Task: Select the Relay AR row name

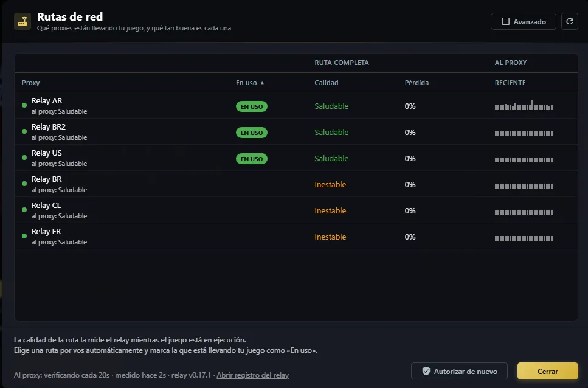Action: [47, 101]
